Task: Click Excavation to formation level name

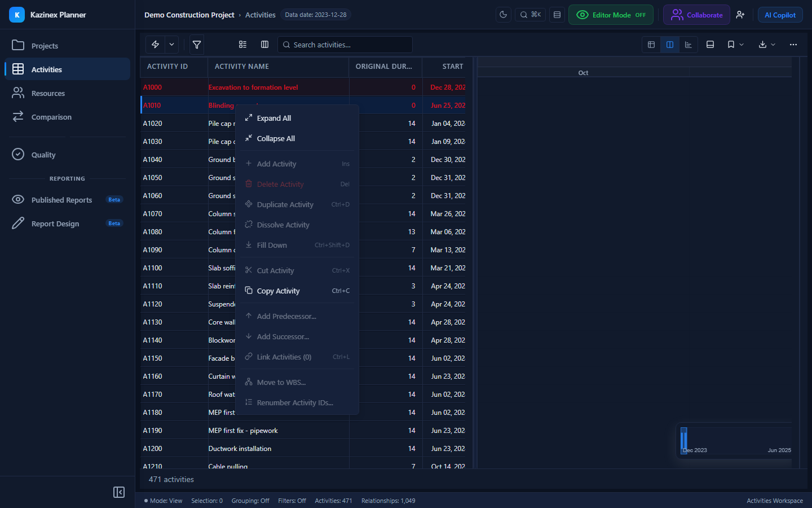Action: point(253,87)
